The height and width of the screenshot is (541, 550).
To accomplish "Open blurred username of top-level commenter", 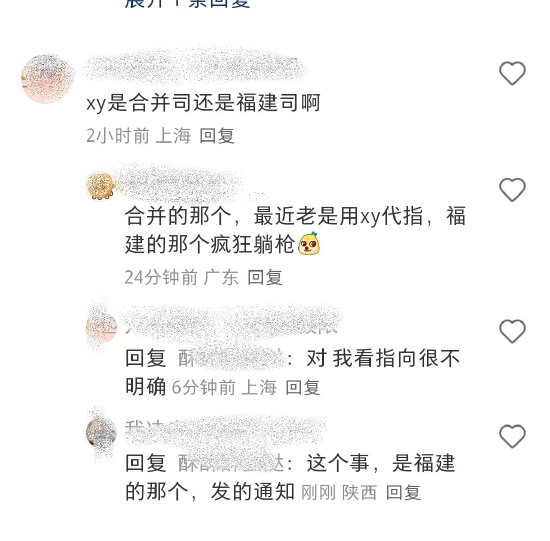I will [195, 67].
